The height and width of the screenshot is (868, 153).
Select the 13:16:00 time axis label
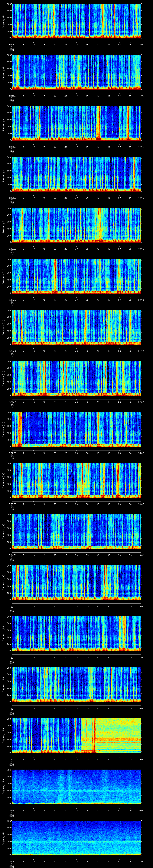tap(12, 147)
